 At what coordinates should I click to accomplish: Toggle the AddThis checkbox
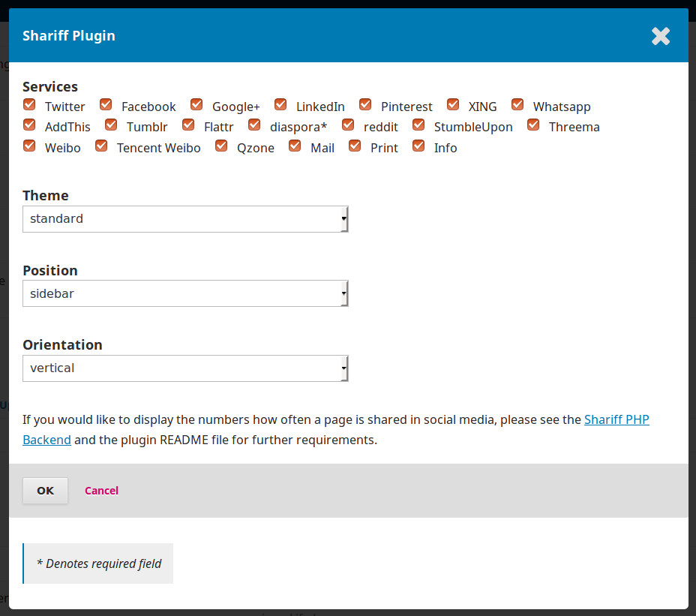[x=29, y=125]
